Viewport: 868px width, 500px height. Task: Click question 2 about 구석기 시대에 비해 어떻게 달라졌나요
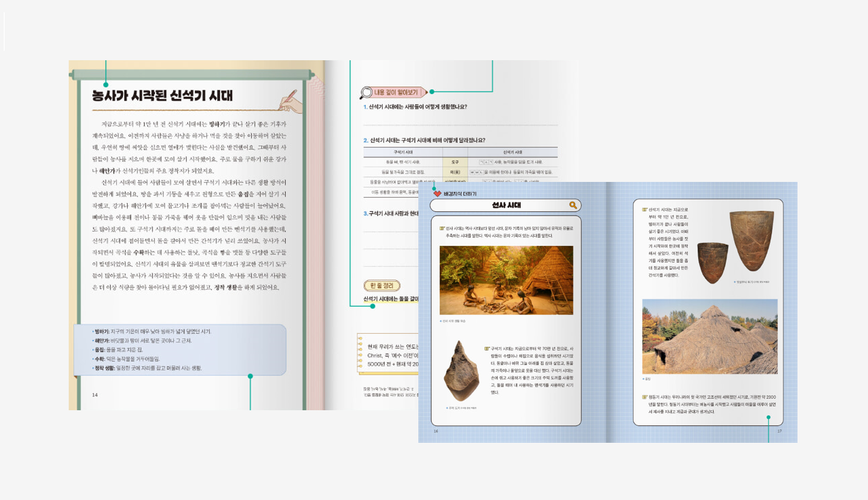point(424,140)
